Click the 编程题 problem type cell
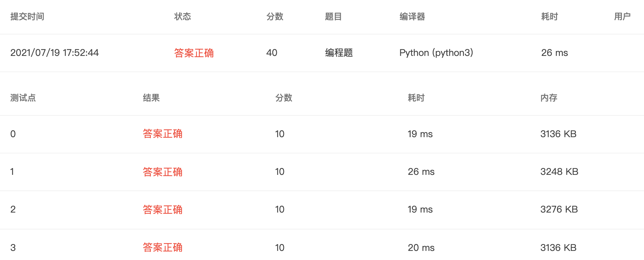644x260 pixels. coord(339,53)
